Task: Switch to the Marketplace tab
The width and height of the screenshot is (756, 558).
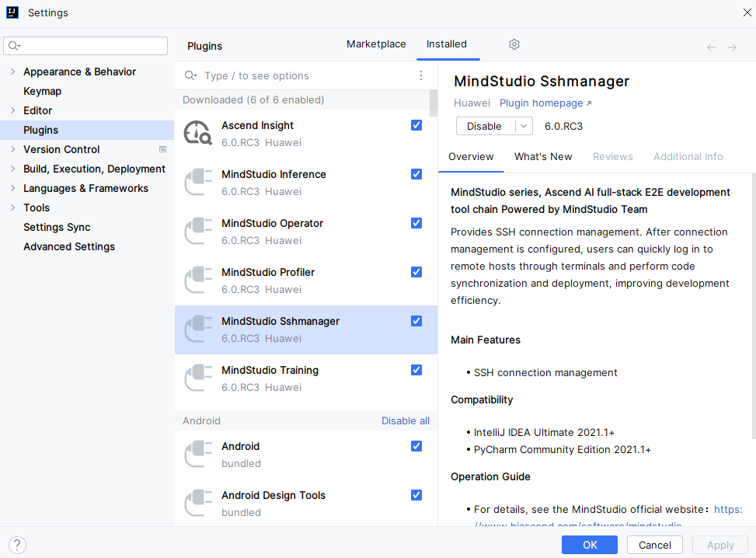Action: click(376, 44)
